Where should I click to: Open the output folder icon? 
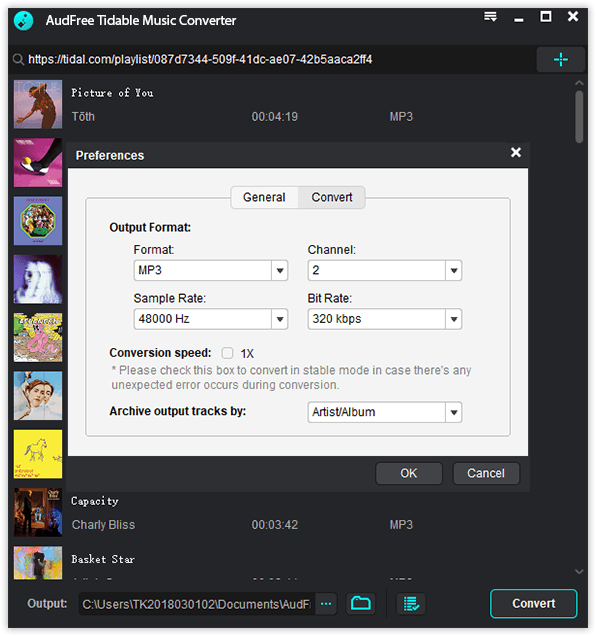click(360, 604)
